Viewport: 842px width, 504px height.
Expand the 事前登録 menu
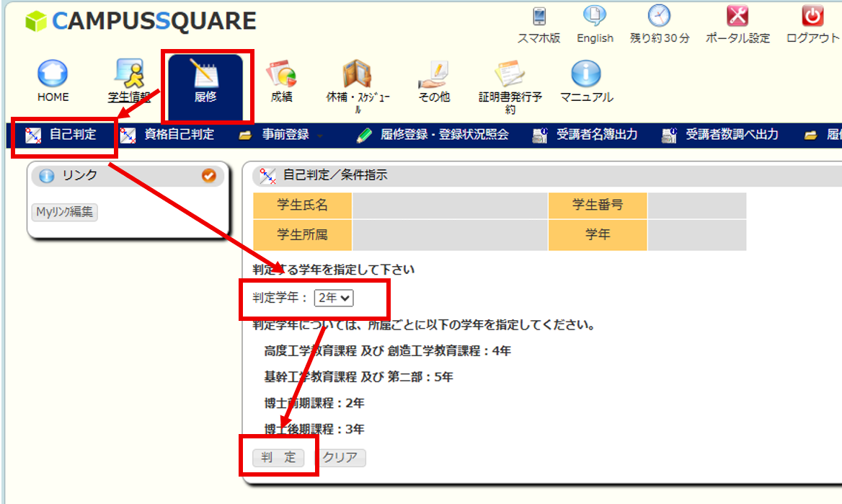tap(280, 135)
